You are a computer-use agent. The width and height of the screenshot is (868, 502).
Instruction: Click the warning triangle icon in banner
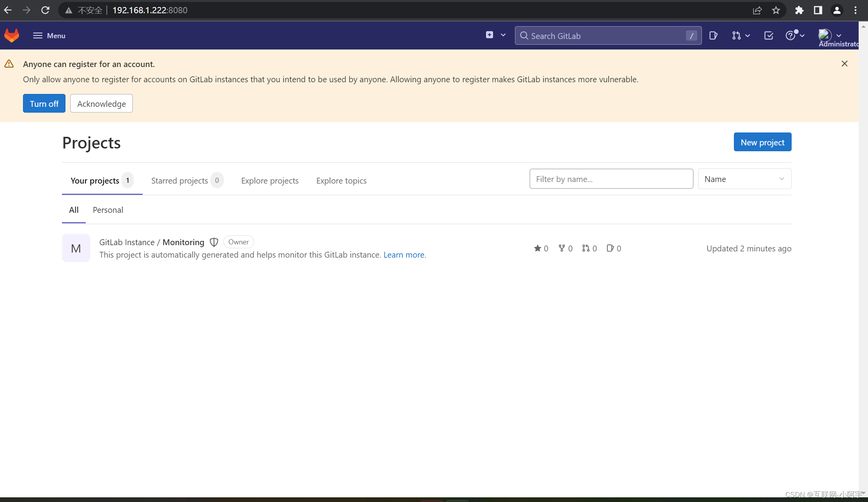(x=9, y=64)
